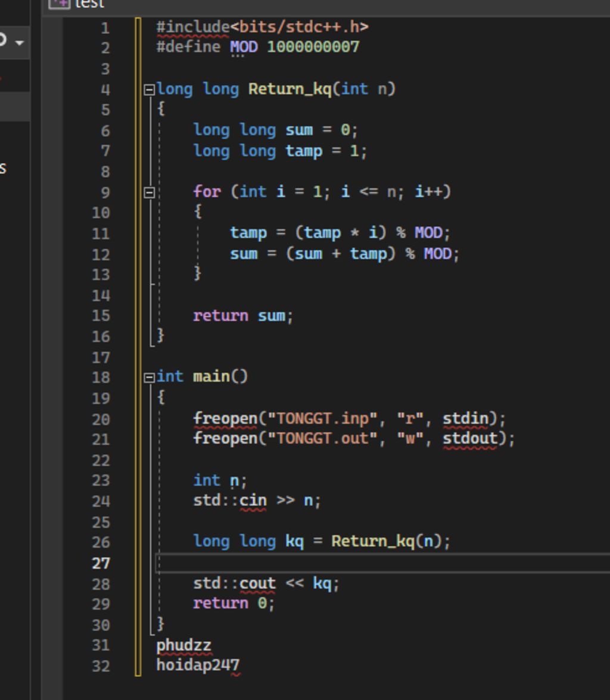Click the 'for' keyword on line 9
Image resolution: width=610 pixels, height=700 pixels.
(x=207, y=192)
